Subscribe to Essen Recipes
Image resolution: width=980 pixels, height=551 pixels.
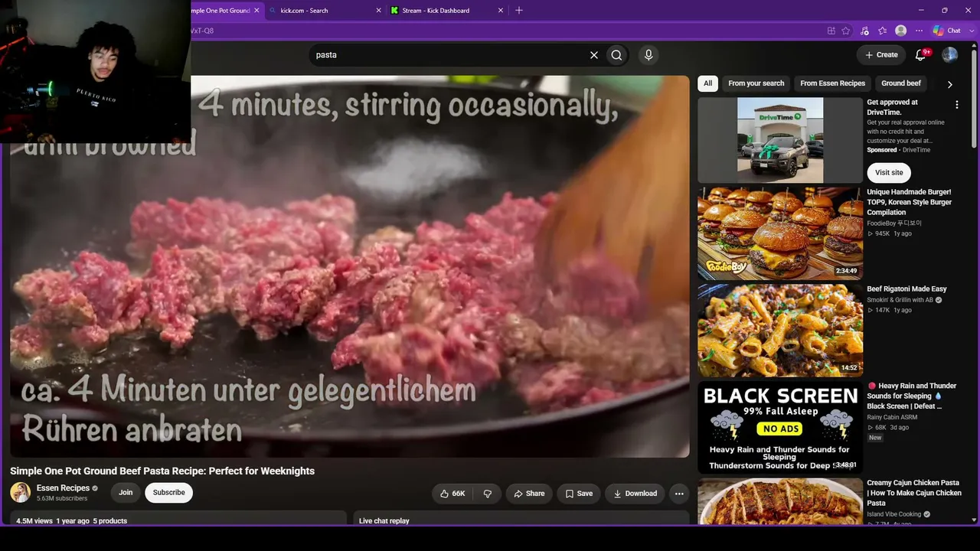click(168, 493)
